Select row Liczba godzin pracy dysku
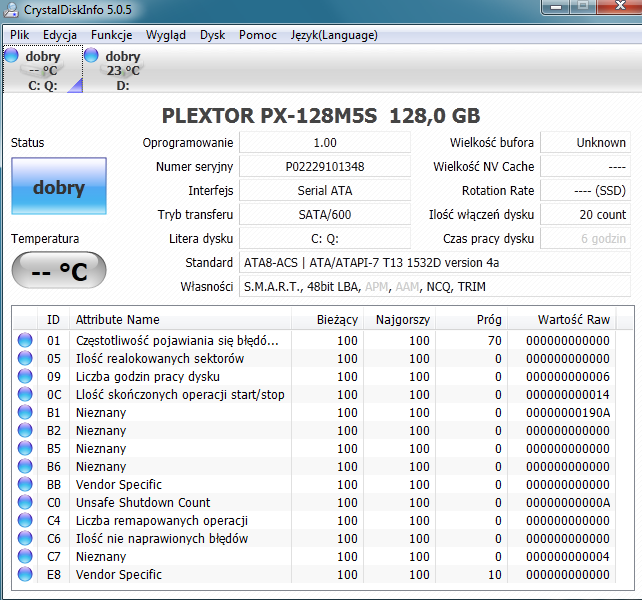The height and width of the screenshot is (600, 642). pos(314,376)
